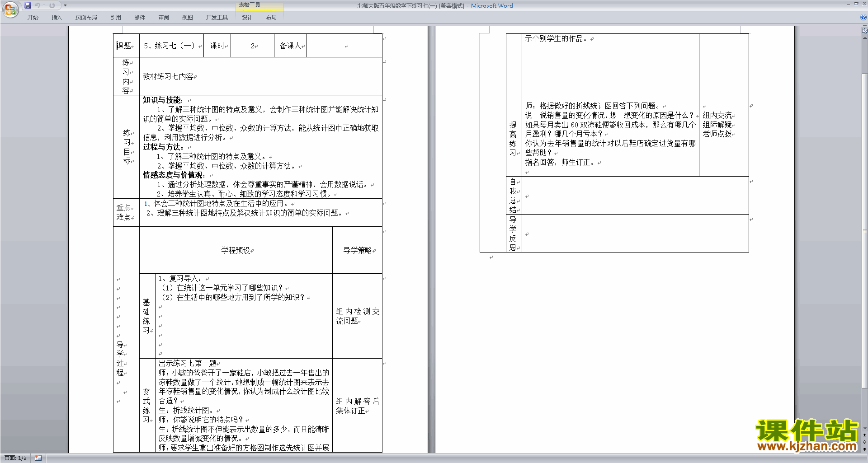
Task: Switch to the 引用 tab
Action: [x=116, y=18]
